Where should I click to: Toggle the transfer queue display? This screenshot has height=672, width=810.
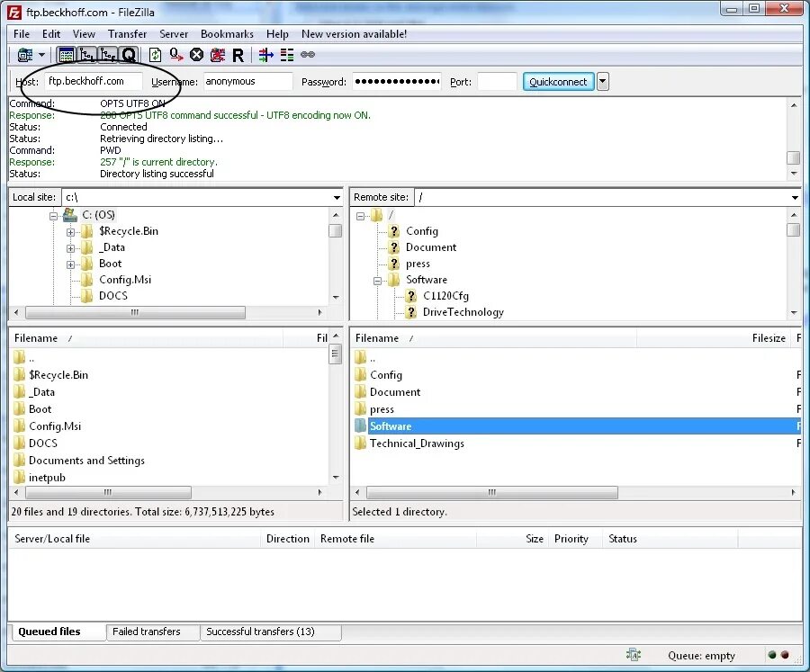[x=129, y=55]
